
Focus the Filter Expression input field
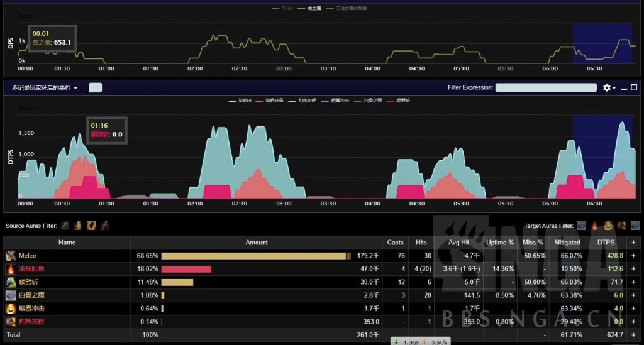point(546,87)
